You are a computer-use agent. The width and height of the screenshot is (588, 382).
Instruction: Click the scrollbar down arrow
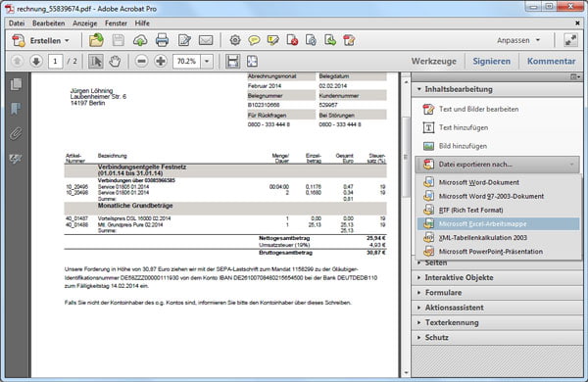pos(406,373)
